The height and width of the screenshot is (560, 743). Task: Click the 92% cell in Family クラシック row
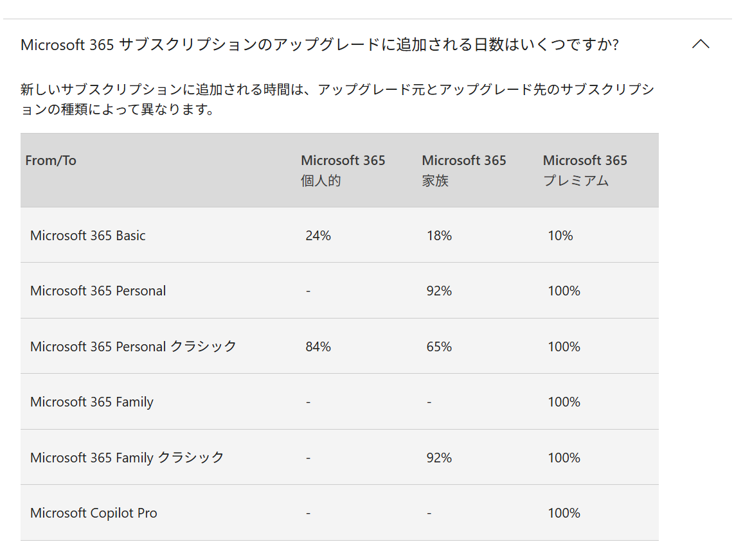tap(439, 458)
